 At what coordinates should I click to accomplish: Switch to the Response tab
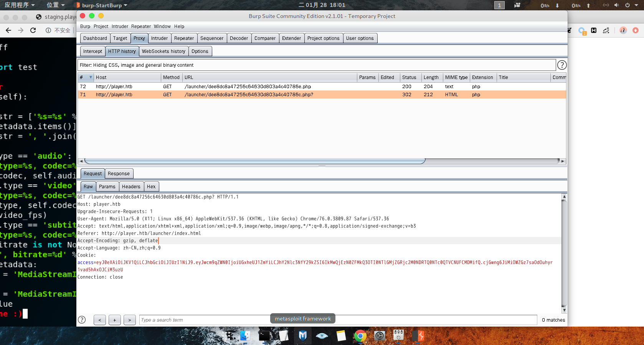(x=119, y=174)
